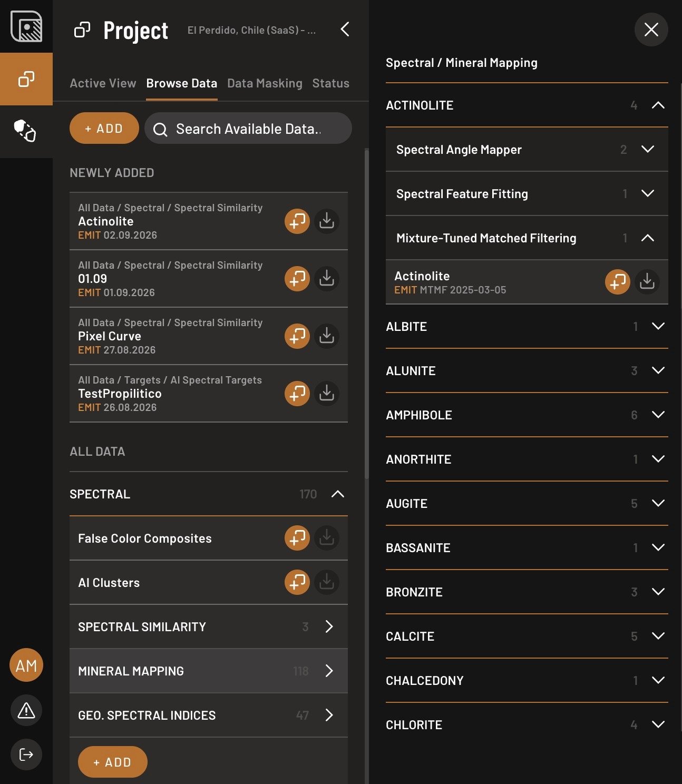Collapse the Project panel with back arrow
Screen dimensions: 682x784
point(345,30)
